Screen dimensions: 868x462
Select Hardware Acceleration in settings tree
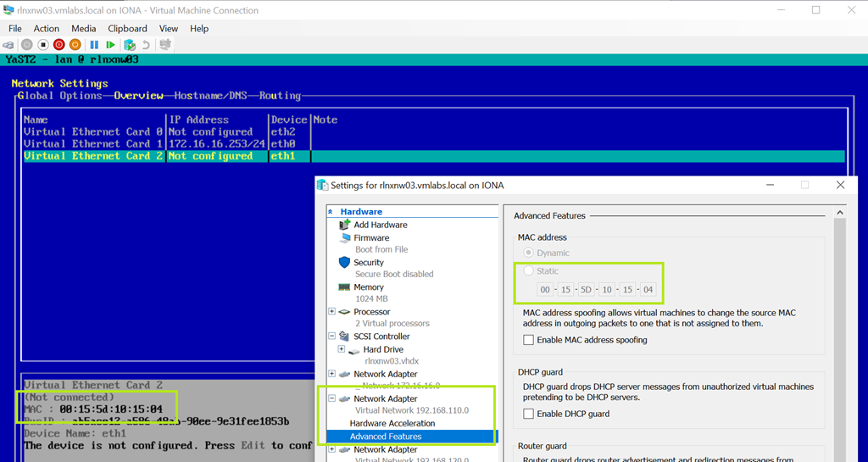click(x=392, y=423)
